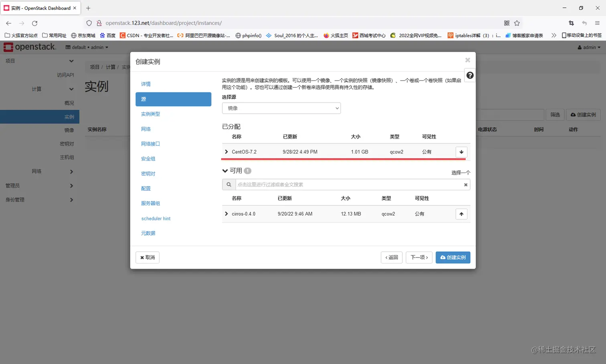The image size is (606, 364).
Task: Click the down arrow to deallocate CentOS-7.2
Action: click(461, 152)
